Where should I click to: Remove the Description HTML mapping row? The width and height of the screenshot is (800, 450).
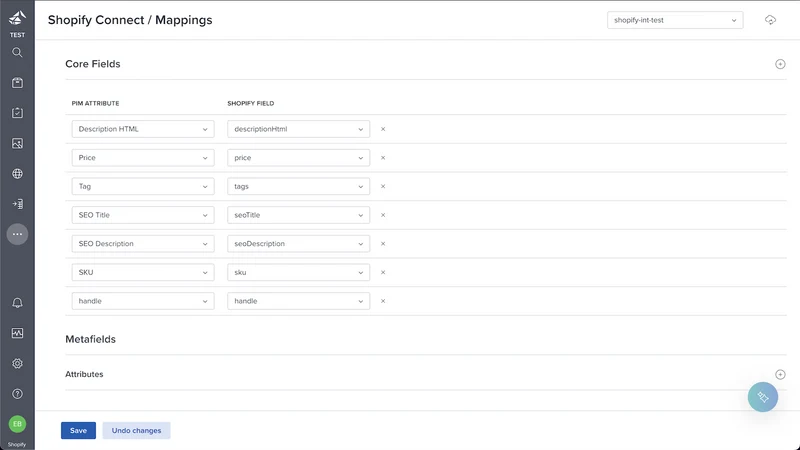pos(383,129)
